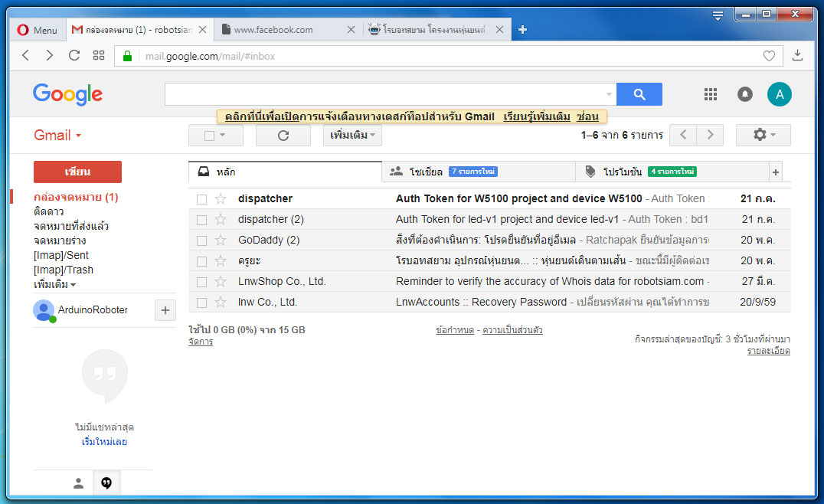Open the ArduinoRoboter chat profile

[x=80, y=310]
